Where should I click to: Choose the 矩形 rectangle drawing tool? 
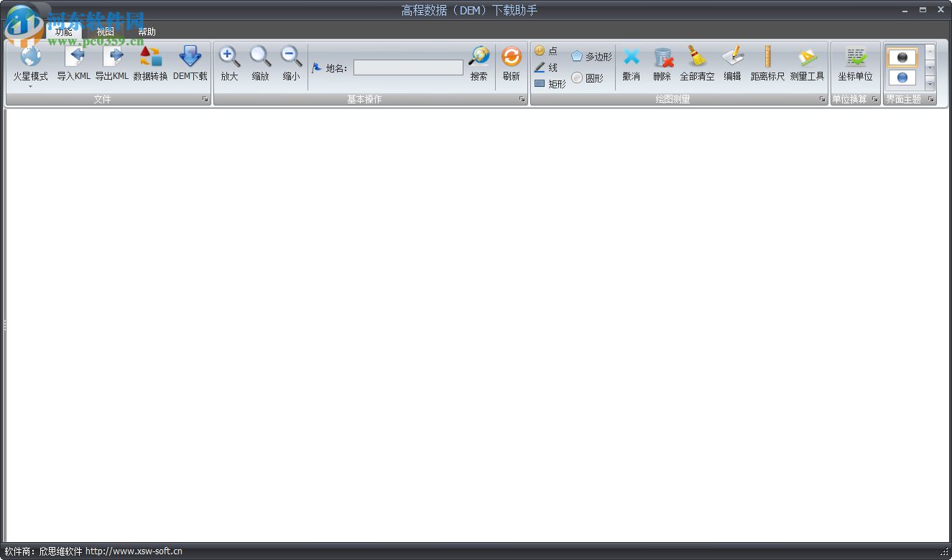tap(550, 84)
